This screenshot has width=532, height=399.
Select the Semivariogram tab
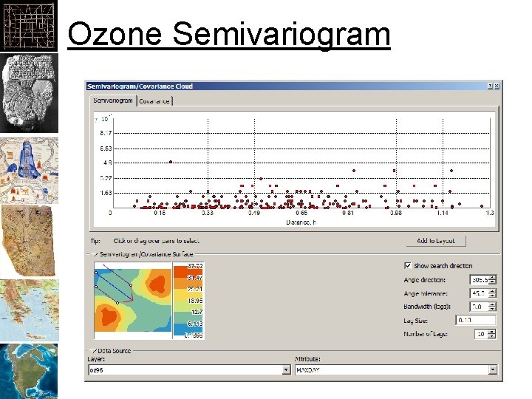coord(113,100)
